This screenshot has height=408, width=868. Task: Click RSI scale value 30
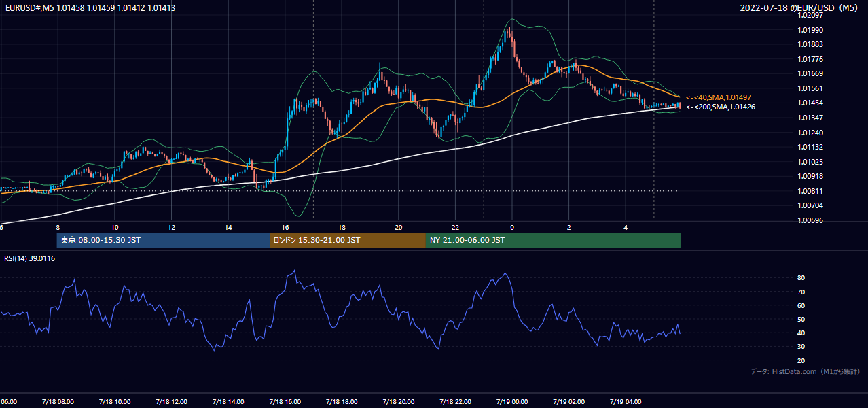click(801, 347)
